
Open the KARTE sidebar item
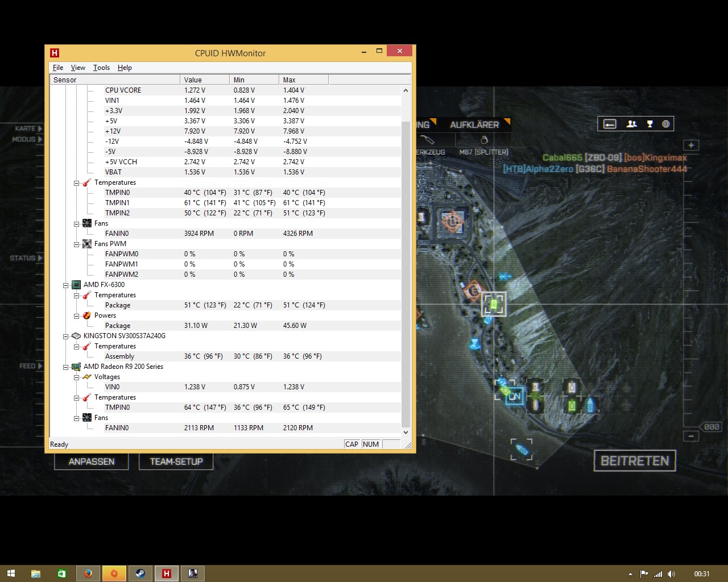[x=28, y=128]
